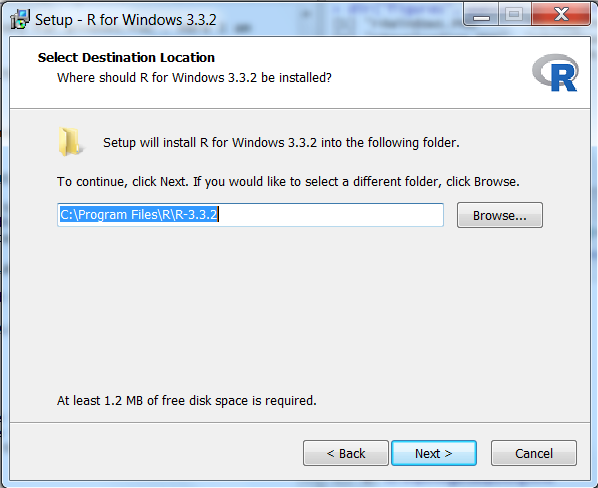
Task: Click the Setup will install R sentence
Action: pyautogui.click(x=281, y=143)
